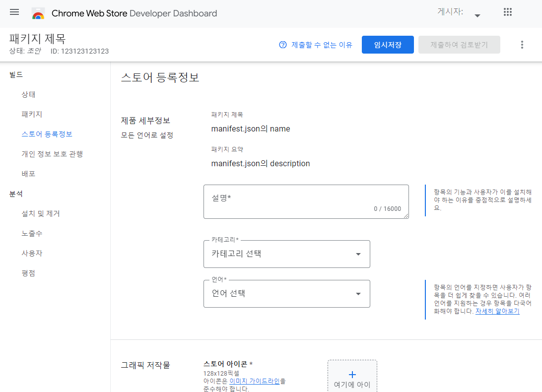The height and width of the screenshot is (392, 542).
Task: Open 개인 정보 보호 관행 page
Action: click(52, 154)
